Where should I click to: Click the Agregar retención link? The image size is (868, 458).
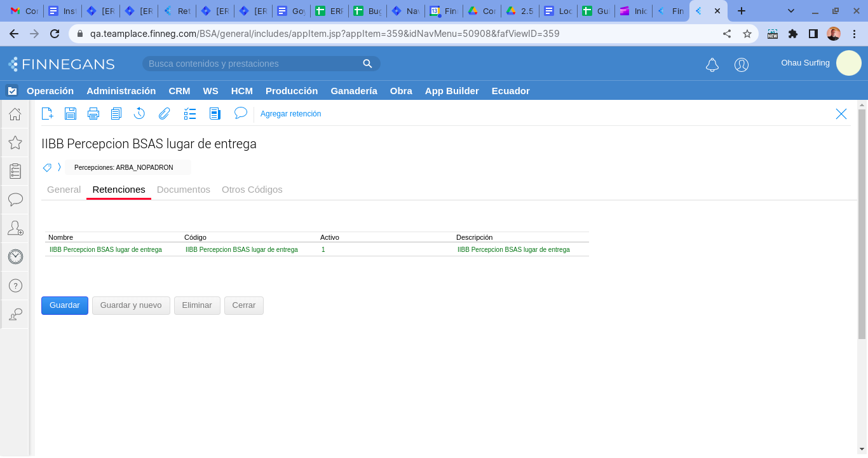[290, 114]
